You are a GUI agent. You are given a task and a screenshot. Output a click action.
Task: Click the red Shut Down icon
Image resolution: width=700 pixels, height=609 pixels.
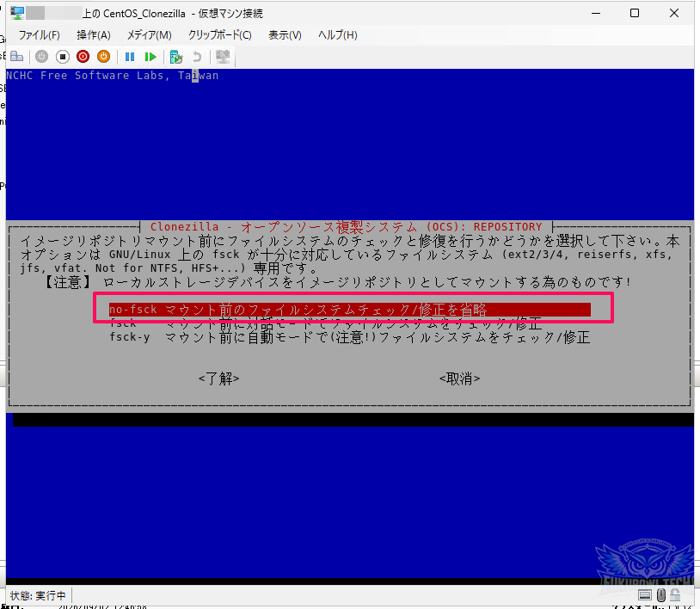[83, 57]
